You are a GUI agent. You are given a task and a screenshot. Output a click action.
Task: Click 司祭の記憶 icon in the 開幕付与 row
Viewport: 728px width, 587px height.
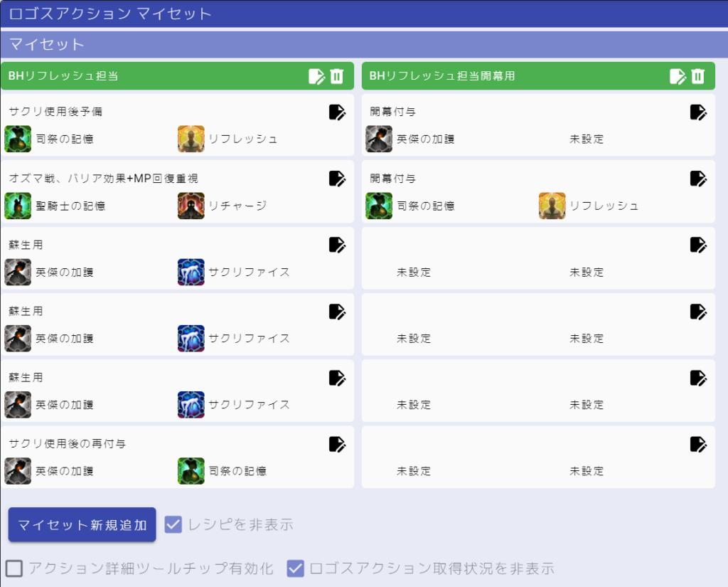379,206
